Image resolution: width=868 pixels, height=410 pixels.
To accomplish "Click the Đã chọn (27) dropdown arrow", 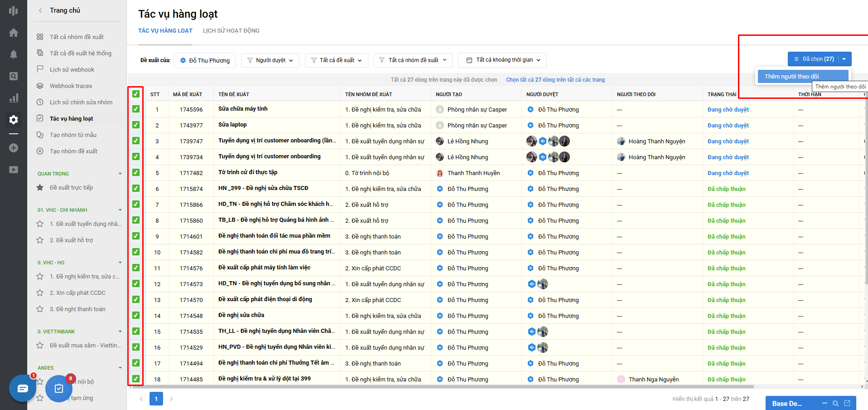I will tap(844, 59).
